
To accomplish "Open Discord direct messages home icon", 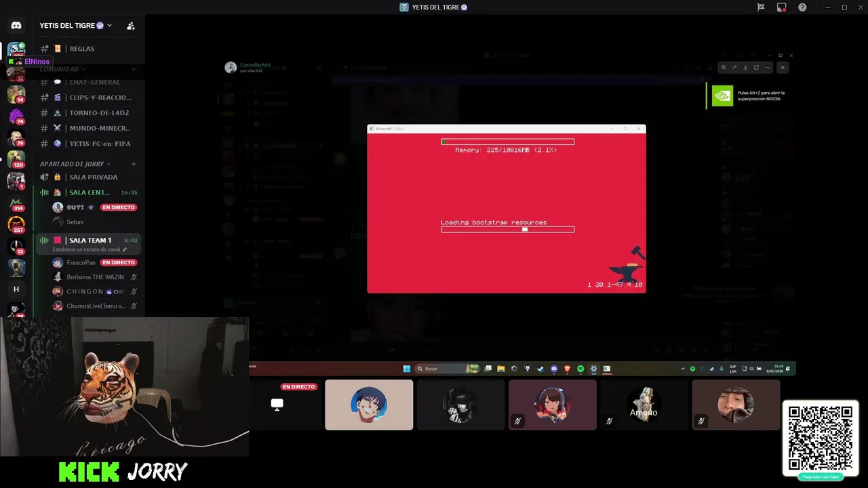I will coord(16,26).
